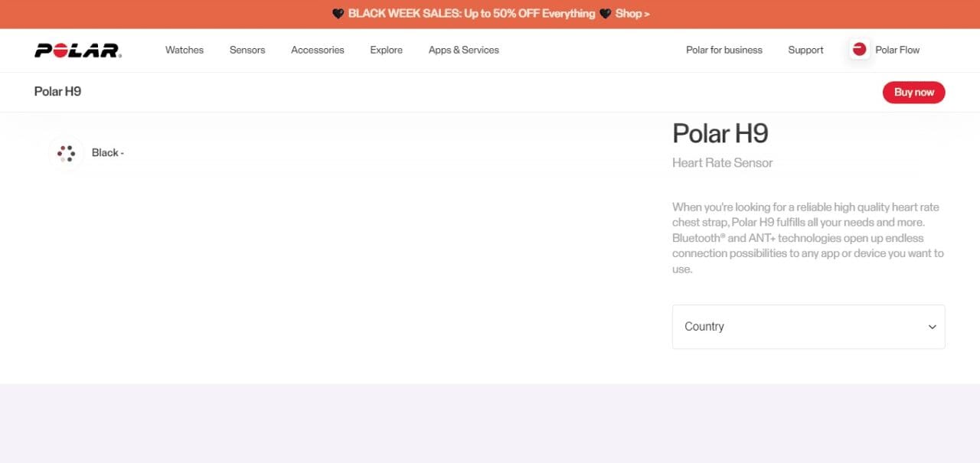Image resolution: width=980 pixels, height=463 pixels.
Task: Expand the Country dropdown chevron
Action: tap(932, 327)
